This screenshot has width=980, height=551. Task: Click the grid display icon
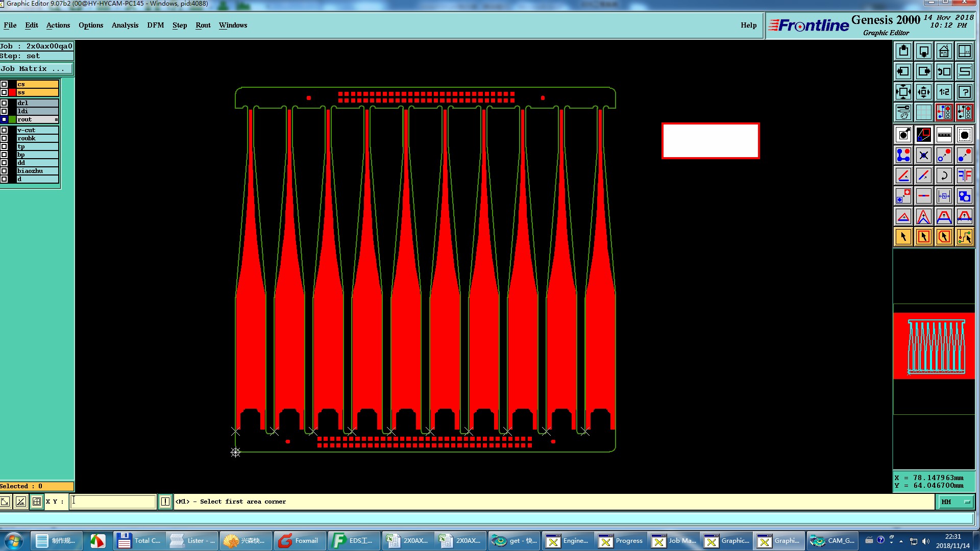923,112
